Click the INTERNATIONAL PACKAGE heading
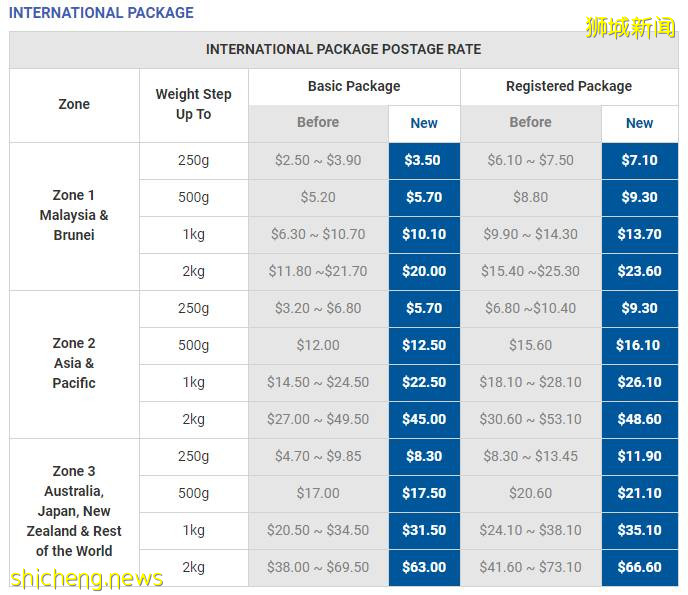Image resolution: width=688 pixels, height=595 pixels. [101, 13]
